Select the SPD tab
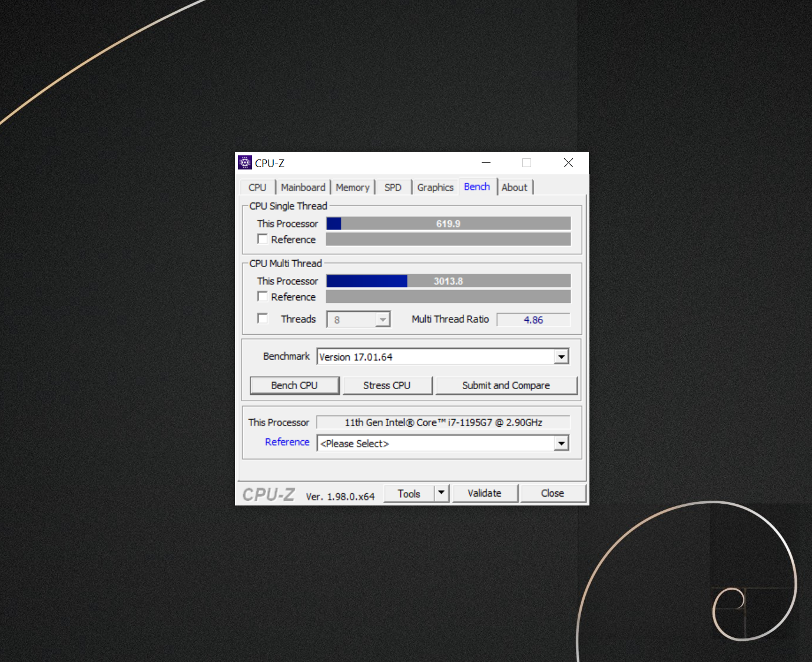The width and height of the screenshot is (812, 662). pos(393,187)
